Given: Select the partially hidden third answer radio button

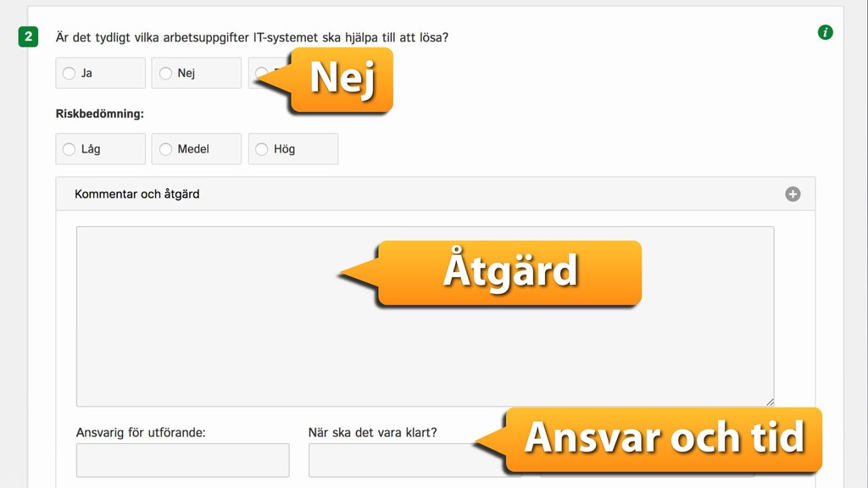Looking at the screenshot, I should tap(261, 73).
